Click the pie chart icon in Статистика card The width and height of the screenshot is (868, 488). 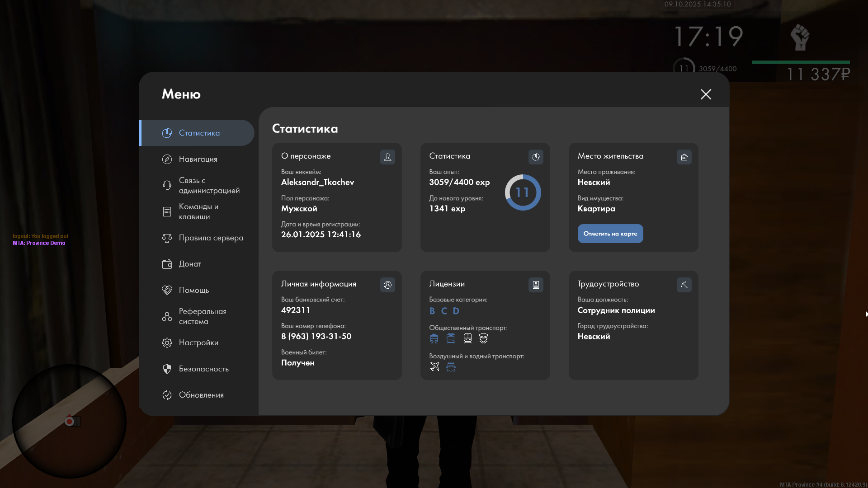tap(536, 157)
